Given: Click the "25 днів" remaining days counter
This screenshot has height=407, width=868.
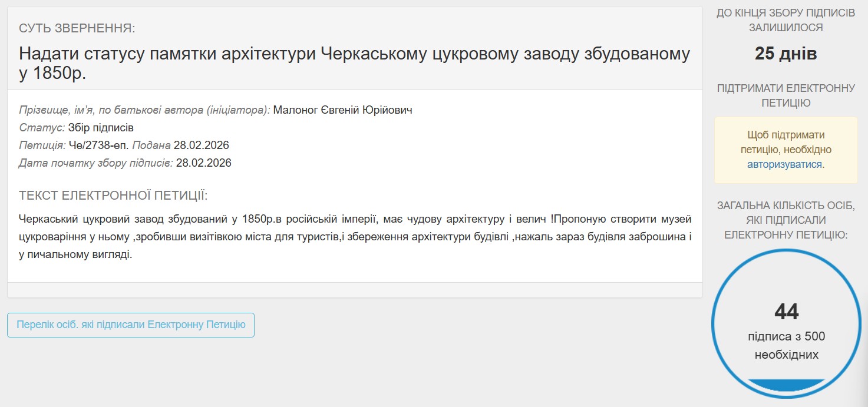Looking at the screenshot, I should (x=786, y=54).
